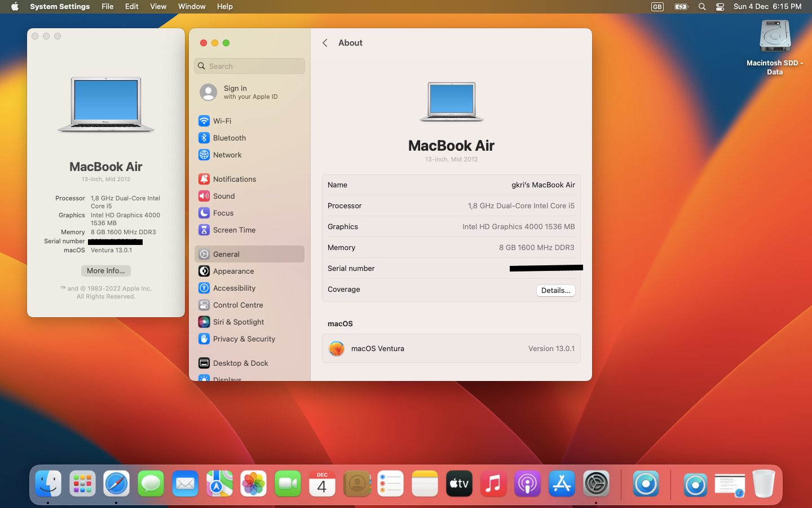
Task: Open the Notifications settings pane
Action: [x=234, y=179]
